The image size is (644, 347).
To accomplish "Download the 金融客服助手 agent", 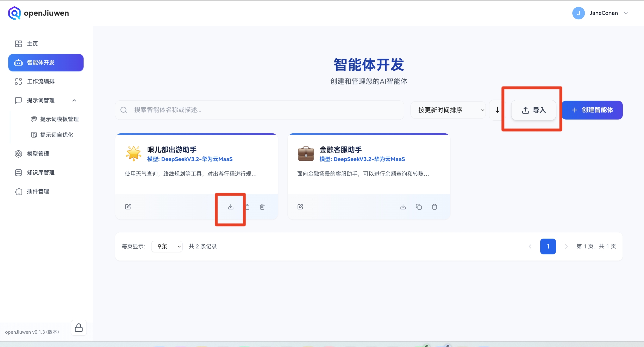I will 403,207.
